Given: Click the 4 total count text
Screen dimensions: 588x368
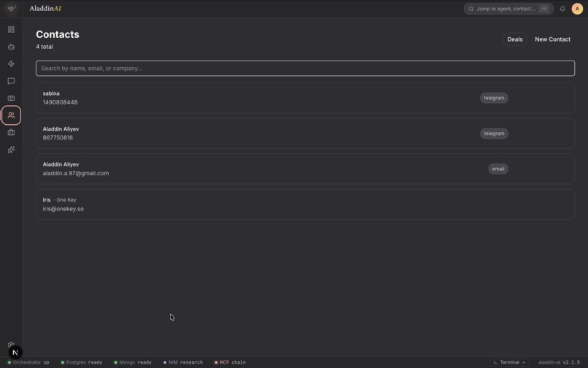Looking at the screenshot, I should point(45,47).
